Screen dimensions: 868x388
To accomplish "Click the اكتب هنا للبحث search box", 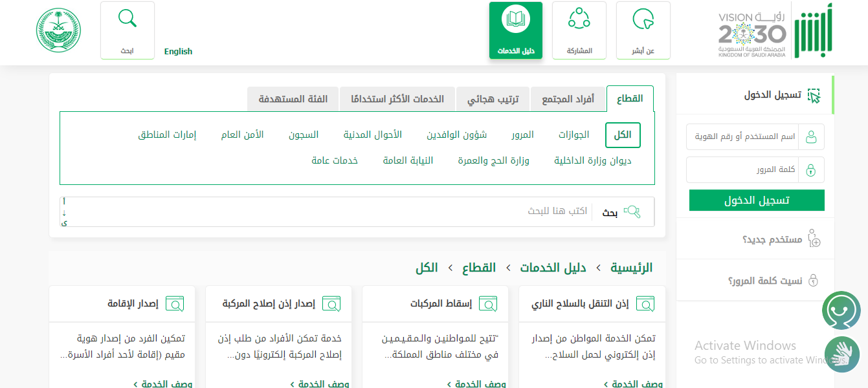I will tap(330, 211).
